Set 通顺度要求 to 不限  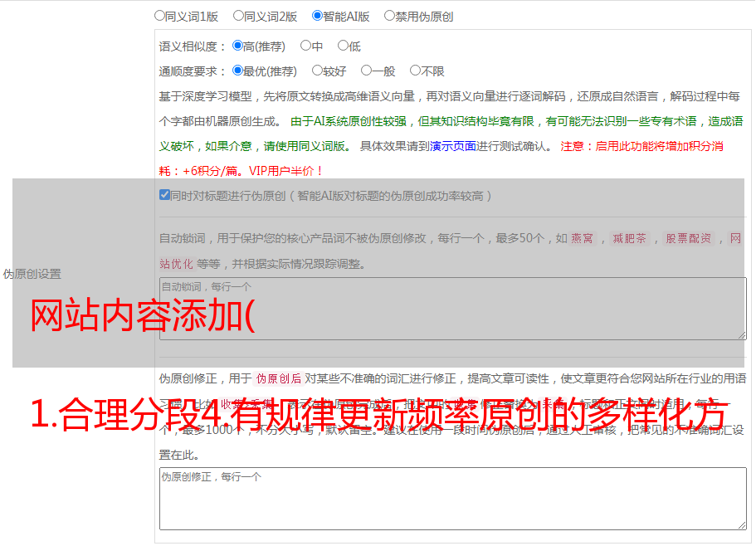[415, 71]
